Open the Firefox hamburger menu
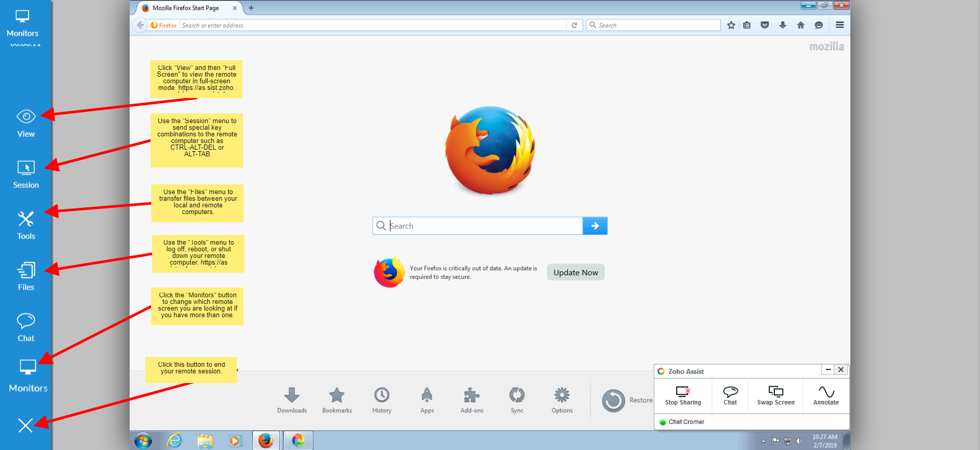Image resolution: width=980 pixels, height=450 pixels. point(840,25)
